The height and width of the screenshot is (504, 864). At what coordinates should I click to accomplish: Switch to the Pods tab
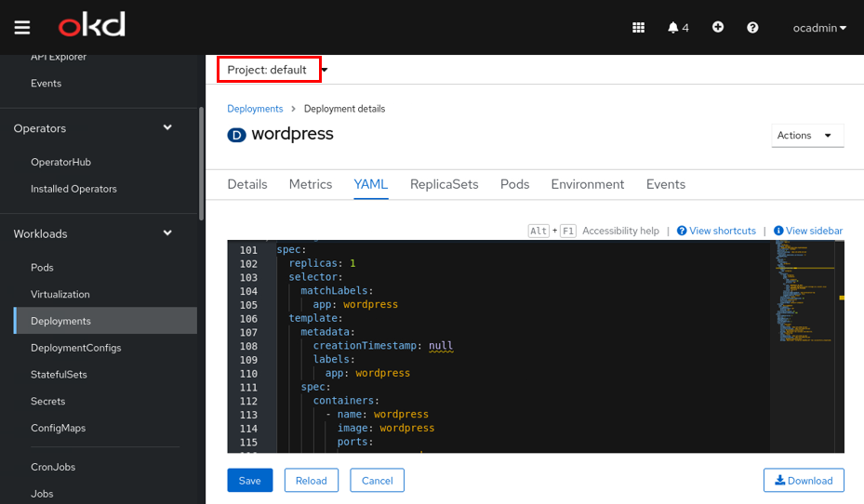pyautogui.click(x=514, y=184)
